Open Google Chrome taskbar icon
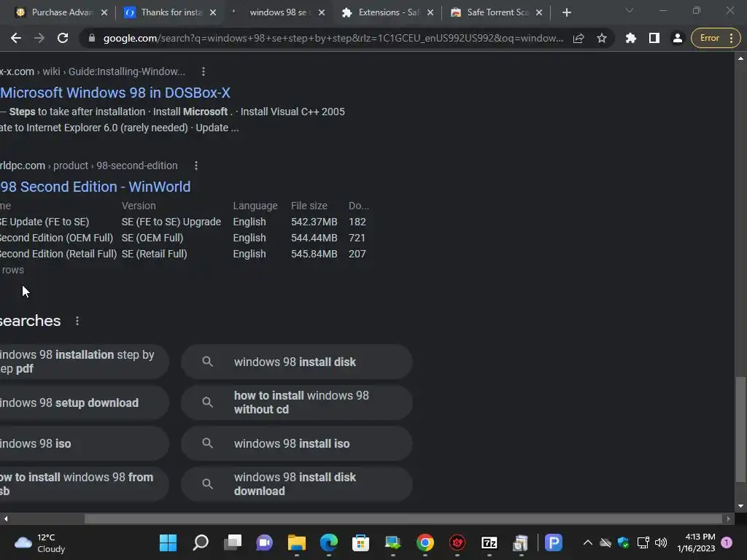747x560 pixels. [425, 542]
